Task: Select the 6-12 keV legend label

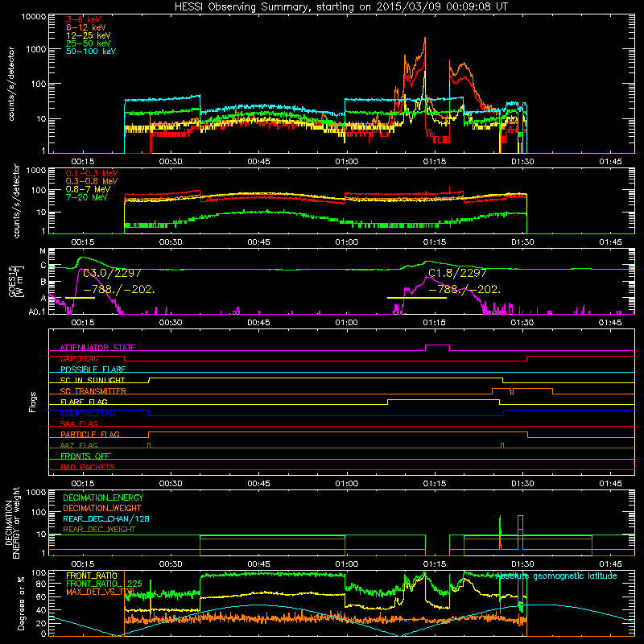Action: [86, 27]
